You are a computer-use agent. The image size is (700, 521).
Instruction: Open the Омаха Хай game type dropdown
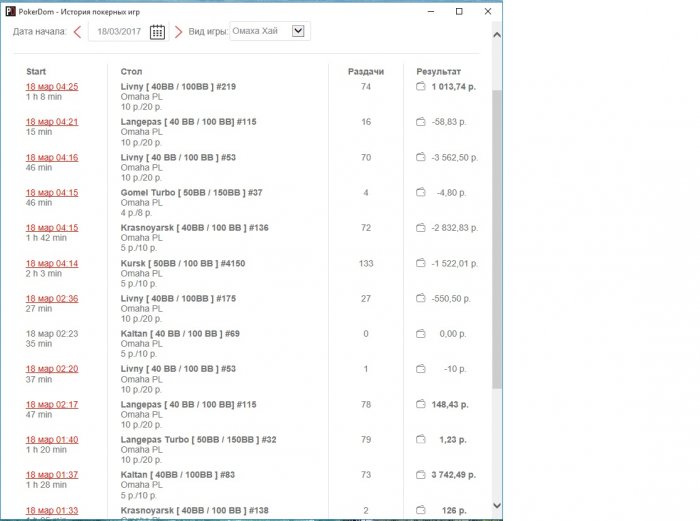coord(270,31)
